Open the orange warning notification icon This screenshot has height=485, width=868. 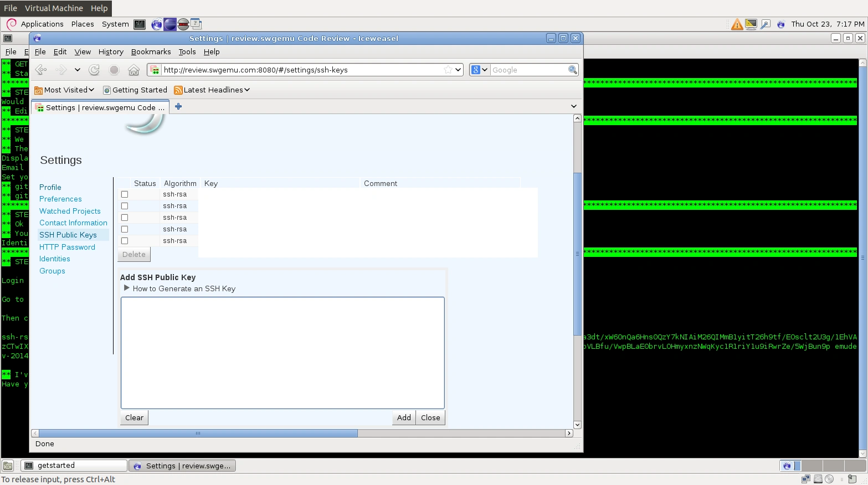pyautogui.click(x=737, y=24)
